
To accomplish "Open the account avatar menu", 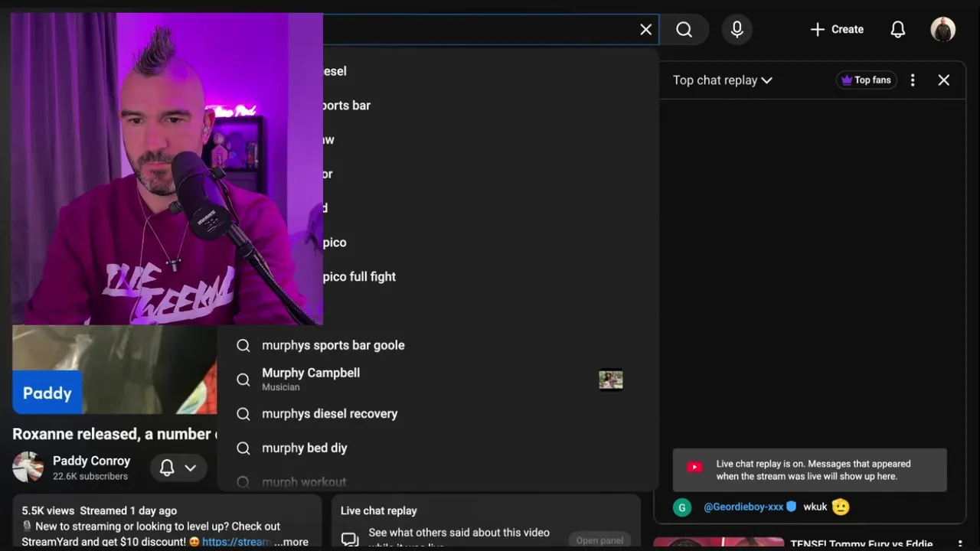I will (942, 29).
